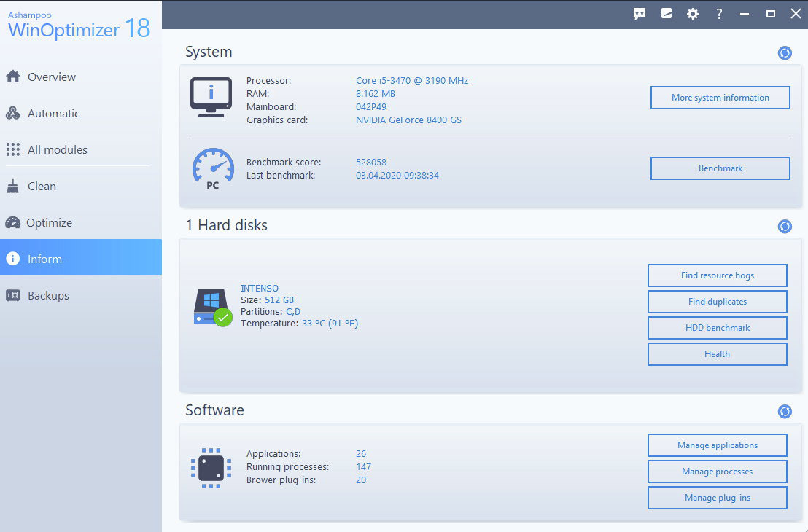Click the INTENSO disk name
This screenshot has width=808, height=532.
click(x=259, y=289)
